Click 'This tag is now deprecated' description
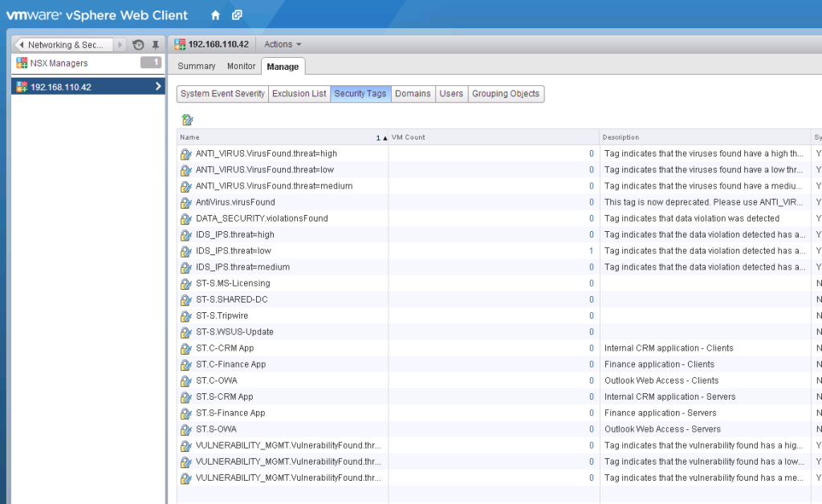 coord(703,202)
